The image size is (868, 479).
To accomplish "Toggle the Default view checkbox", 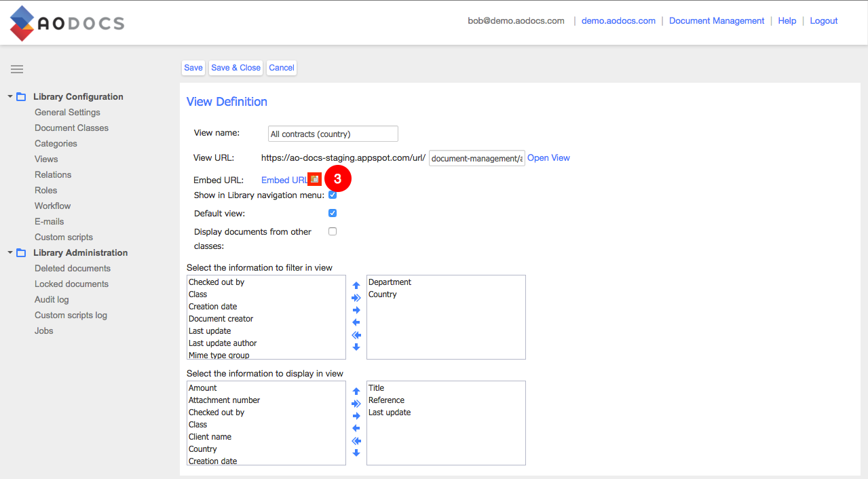I will click(x=333, y=213).
